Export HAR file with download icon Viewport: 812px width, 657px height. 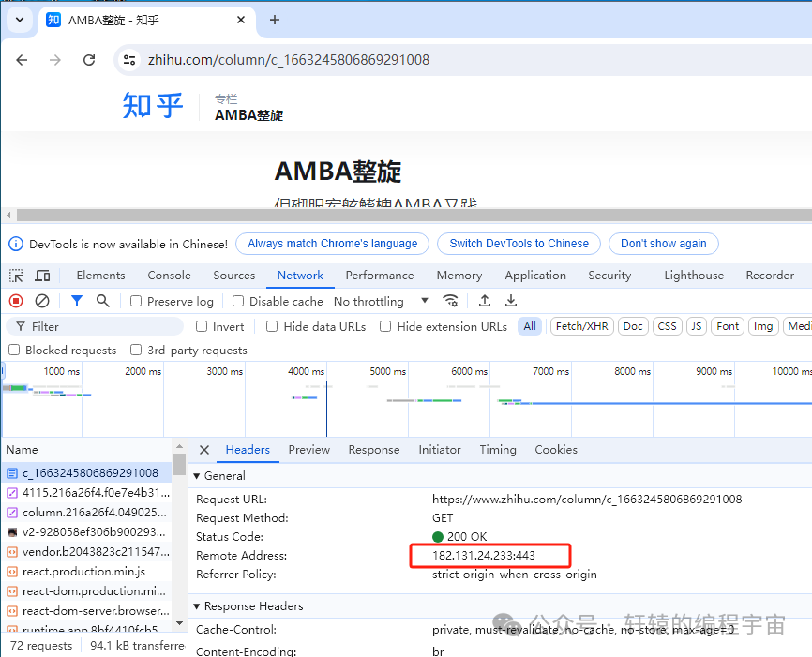coord(511,301)
